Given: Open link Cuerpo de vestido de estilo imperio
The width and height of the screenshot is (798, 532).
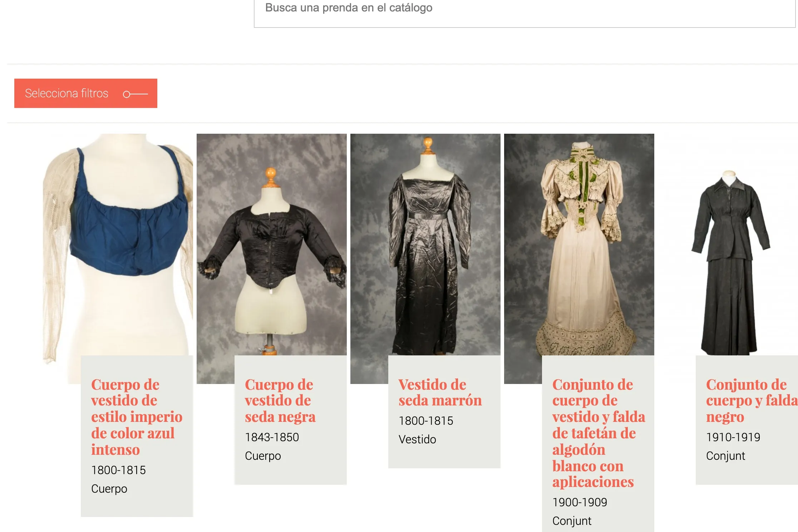Looking at the screenshot, I should coord(137,417).
